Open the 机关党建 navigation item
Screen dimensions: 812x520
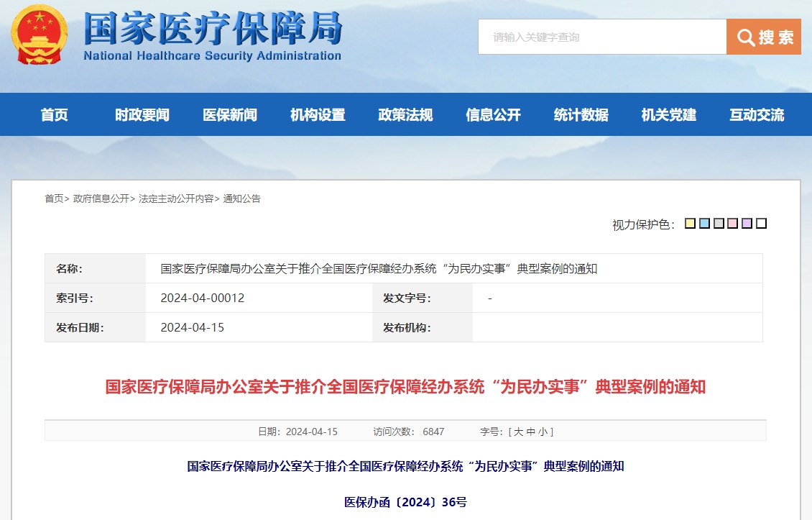[668, 114]
